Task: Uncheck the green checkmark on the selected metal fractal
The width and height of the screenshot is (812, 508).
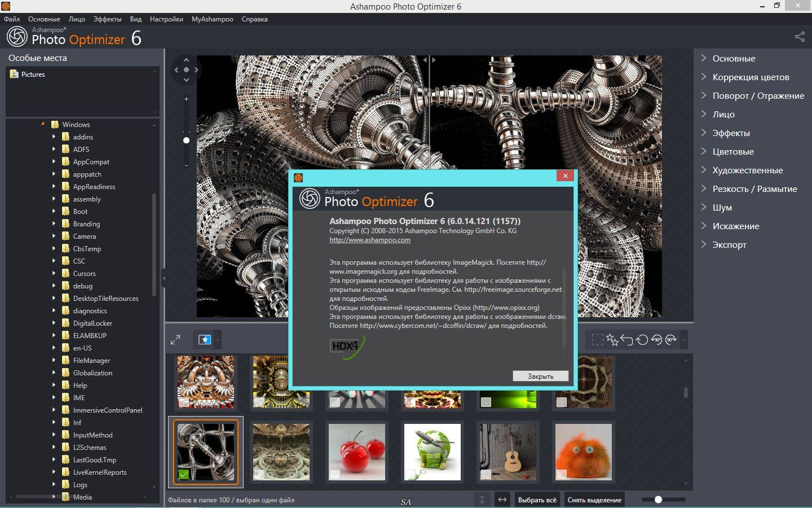Action: (183, 474)
